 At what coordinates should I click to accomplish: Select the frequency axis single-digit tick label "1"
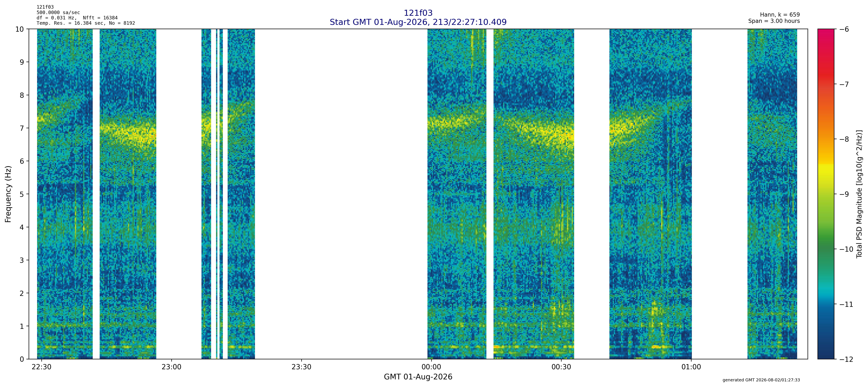click(22, 327)
